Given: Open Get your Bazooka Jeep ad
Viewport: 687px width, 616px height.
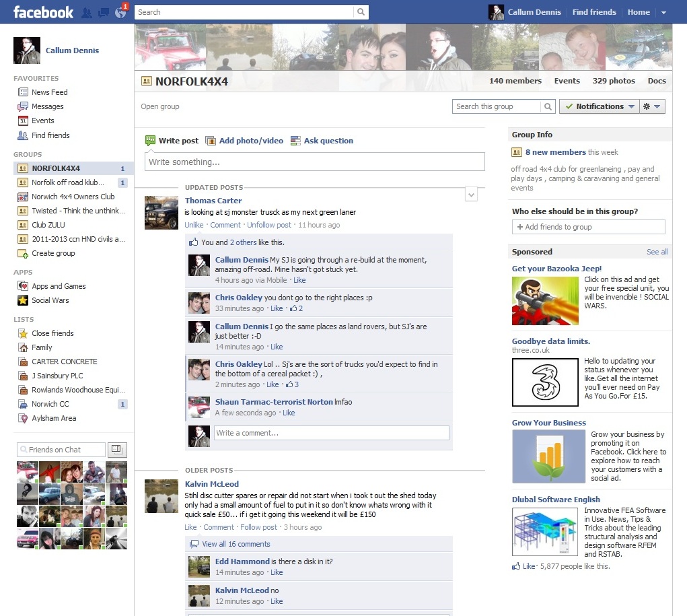Looking at the screenshot, I should 556,269.
